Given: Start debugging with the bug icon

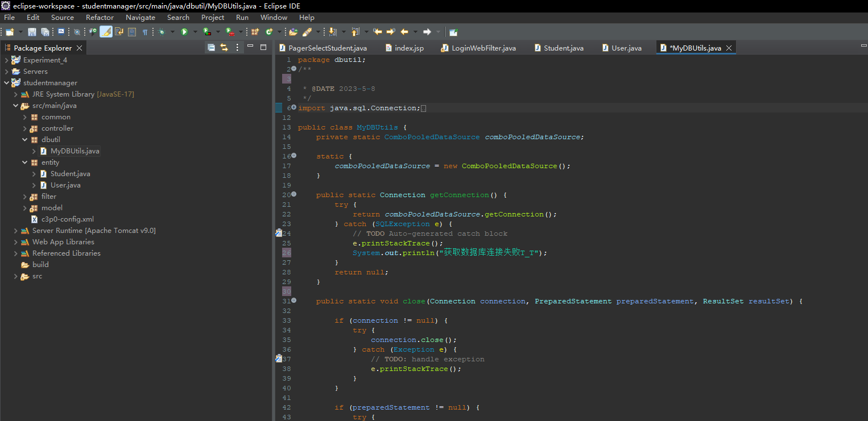Looking at the screenshot, I should pos(162,32).
